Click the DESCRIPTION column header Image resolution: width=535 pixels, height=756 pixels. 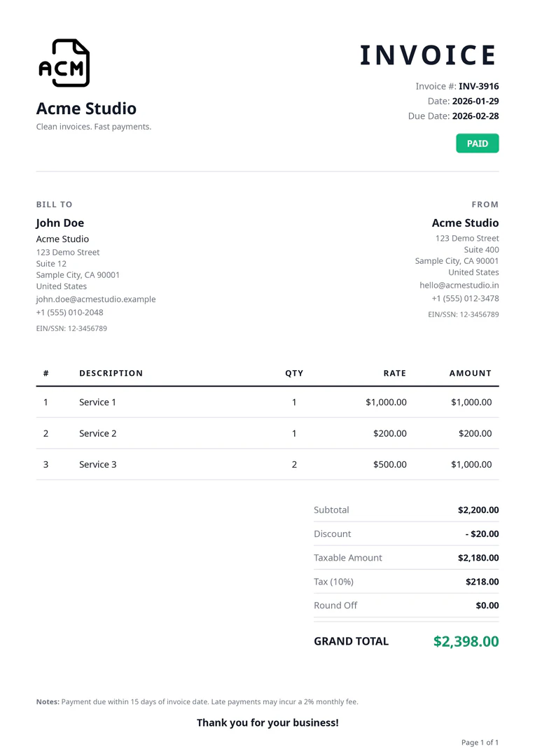tap(111, 373)
